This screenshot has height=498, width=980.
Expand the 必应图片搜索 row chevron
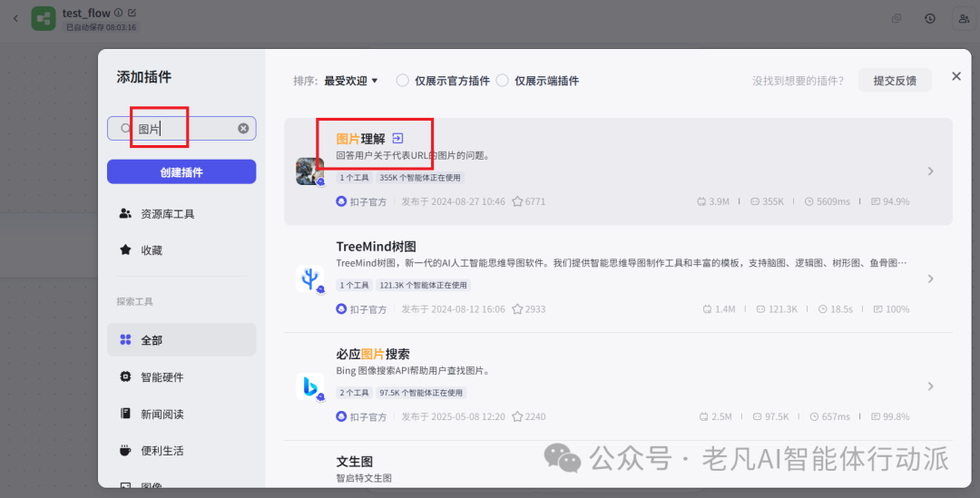coord(931,386)
